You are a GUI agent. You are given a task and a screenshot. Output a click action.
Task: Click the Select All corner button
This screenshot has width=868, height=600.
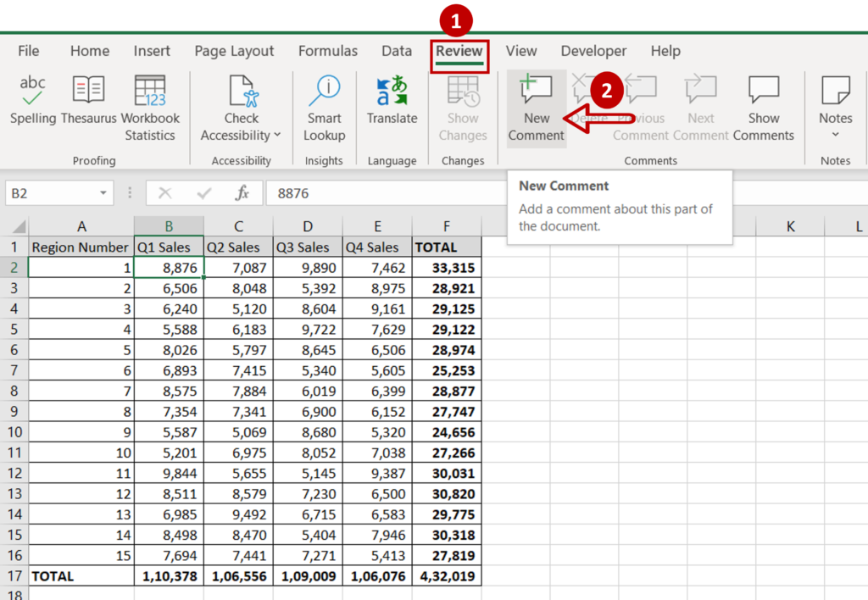(19, 225)
